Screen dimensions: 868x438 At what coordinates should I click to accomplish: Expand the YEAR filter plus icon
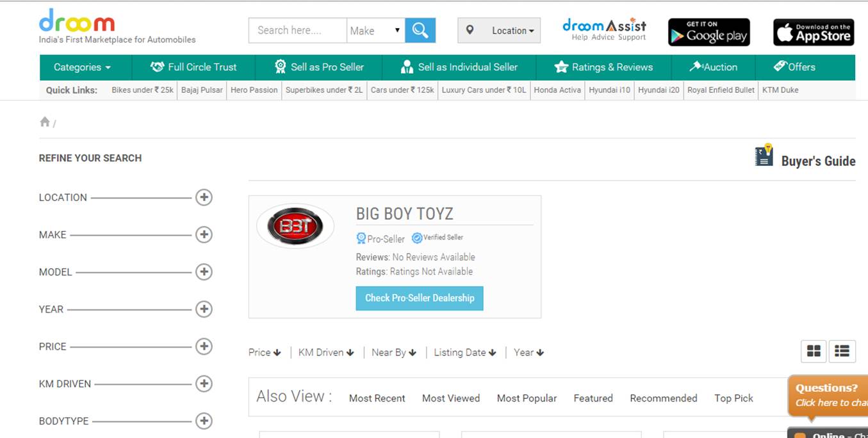(204, 309)
